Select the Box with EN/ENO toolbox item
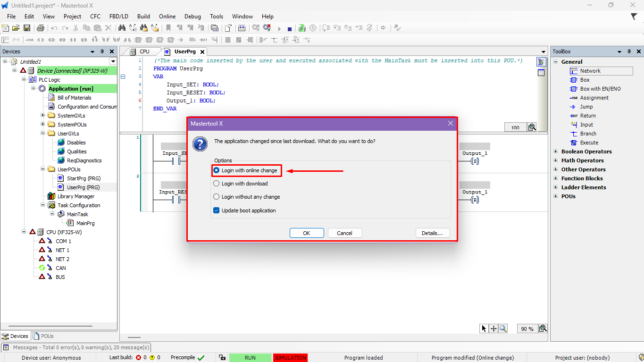644x362 pixels. tap(600, 89)
